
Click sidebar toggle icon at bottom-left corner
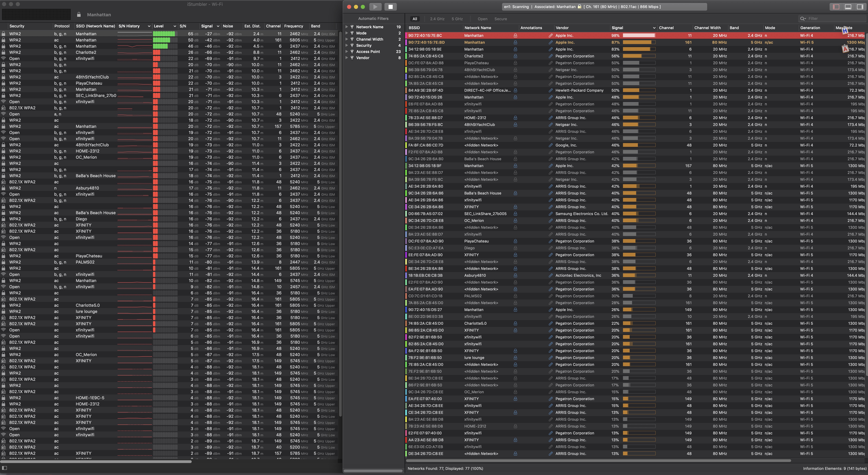click(5, 468)
